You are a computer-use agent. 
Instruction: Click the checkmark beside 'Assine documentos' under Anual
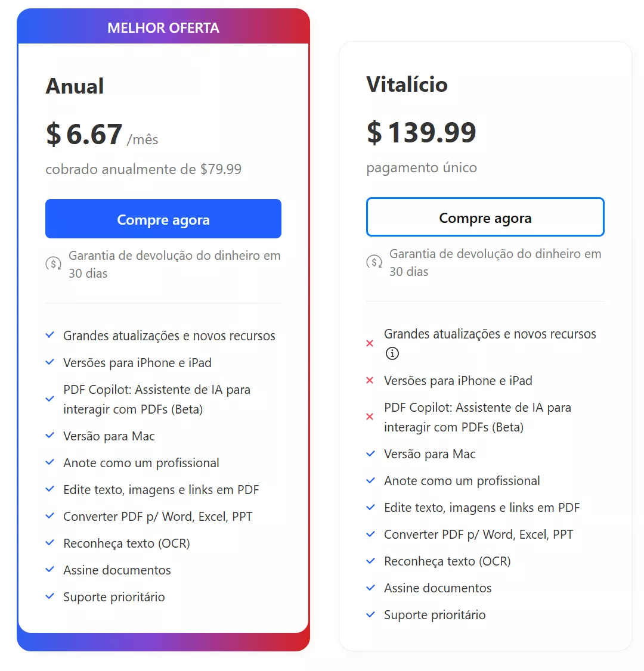coord(50,569)
